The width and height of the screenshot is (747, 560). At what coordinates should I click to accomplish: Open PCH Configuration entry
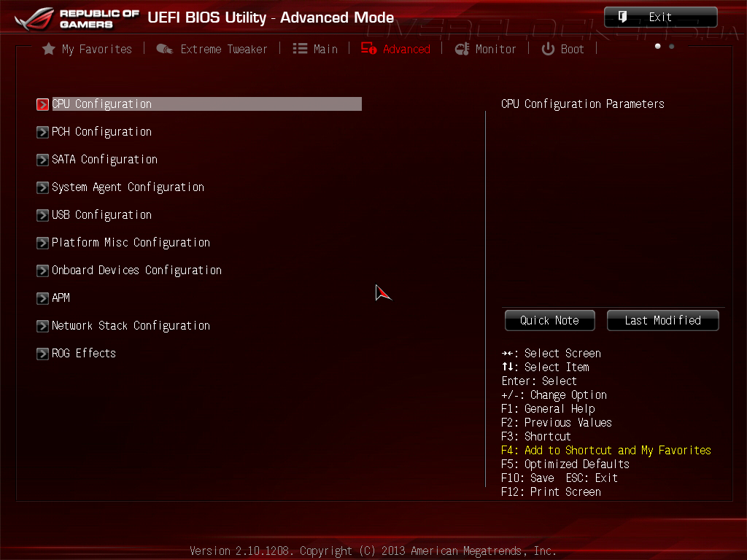tap(101, 131)
